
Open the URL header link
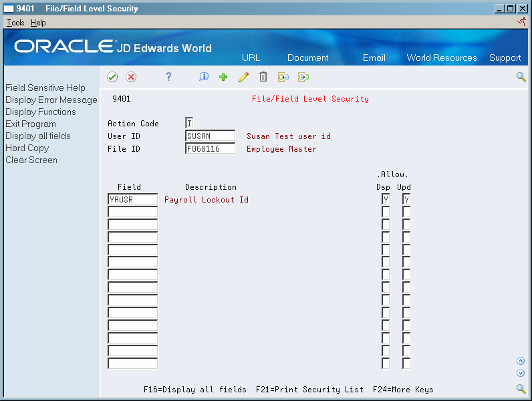(x=251, y=57)
